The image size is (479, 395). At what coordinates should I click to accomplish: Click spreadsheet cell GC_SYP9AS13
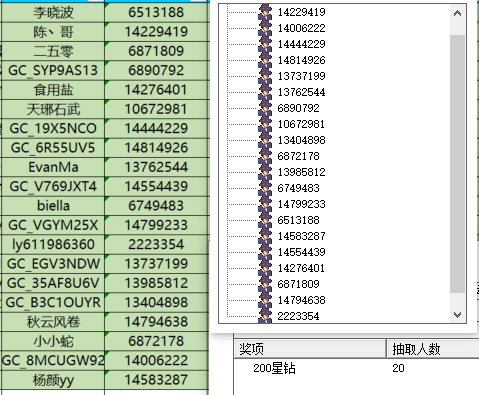tap(53, 71)
